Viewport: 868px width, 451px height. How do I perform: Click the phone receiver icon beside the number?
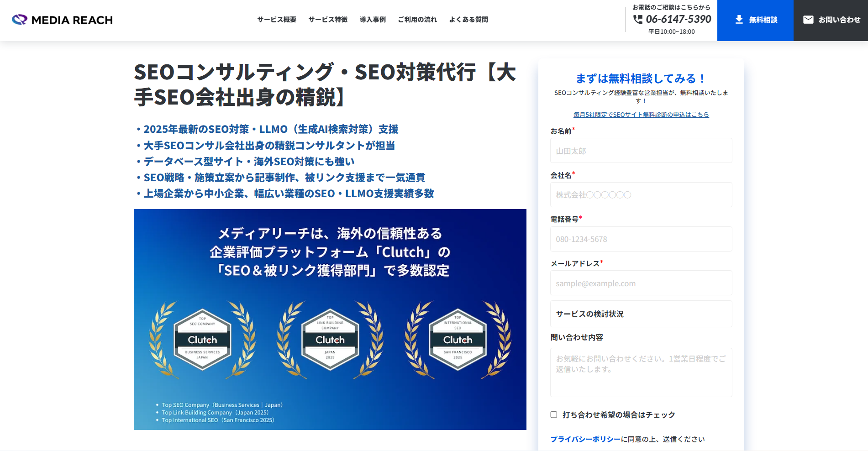(638, 20)
